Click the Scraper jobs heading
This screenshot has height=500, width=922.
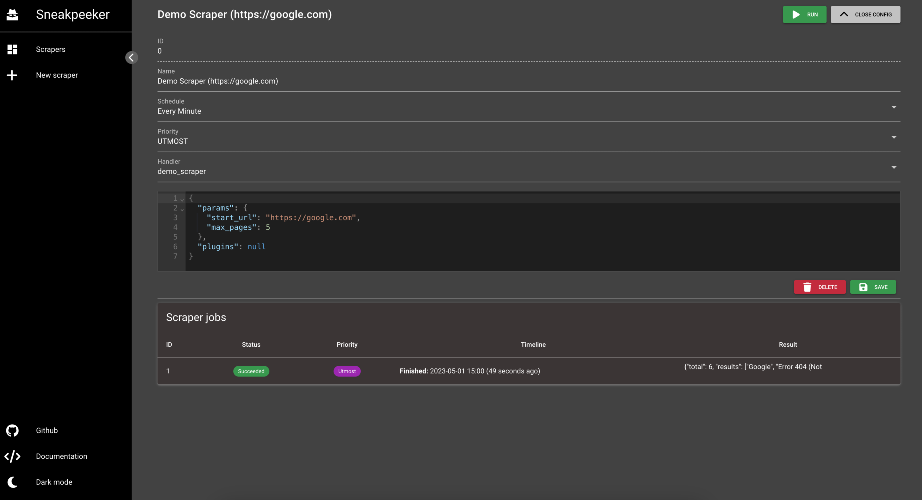(x=196, y=318)
